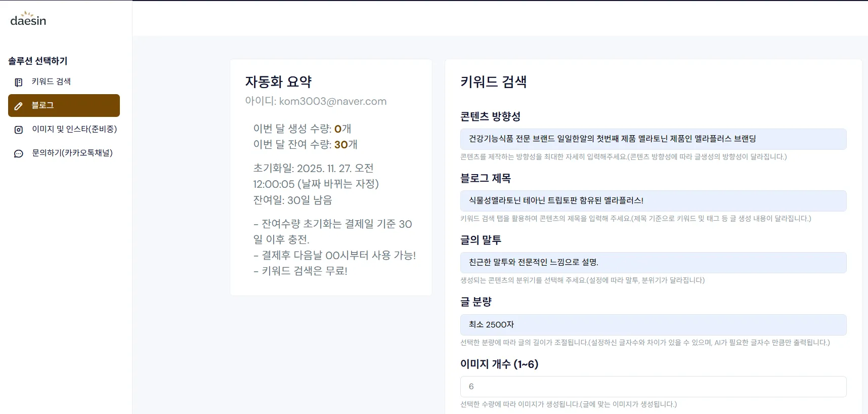The width and height of the screenshot is (868, 414).
Task: Click the 이번 달 잔여 수량 line
Action: (306, 144)
